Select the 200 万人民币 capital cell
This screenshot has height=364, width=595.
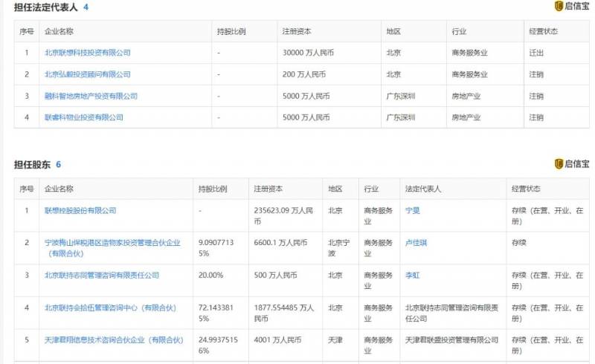[304, 74]
